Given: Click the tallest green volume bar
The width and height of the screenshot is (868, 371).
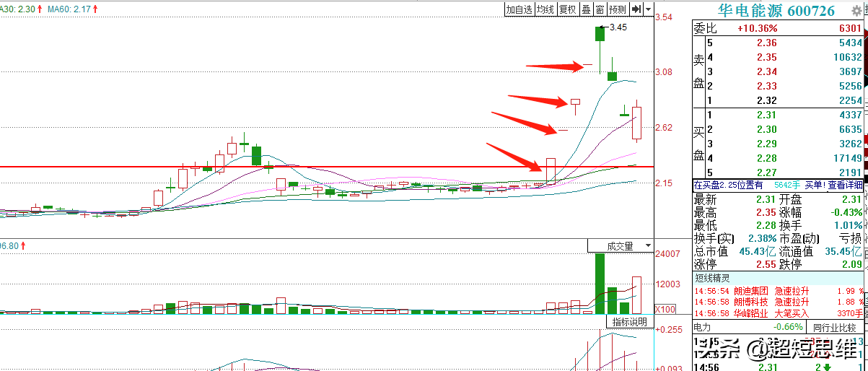Looking at the screenshot, I should click(x=600, y=284).
